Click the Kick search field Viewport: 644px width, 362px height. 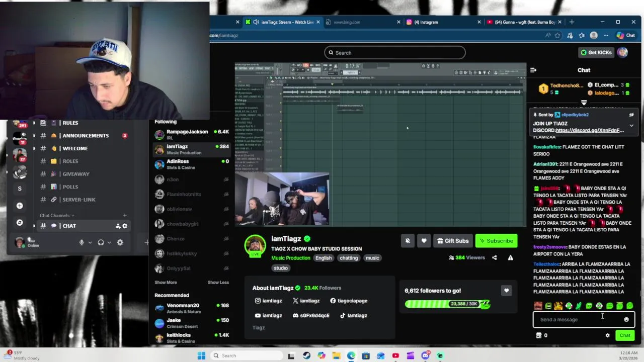tap(395, 53)
